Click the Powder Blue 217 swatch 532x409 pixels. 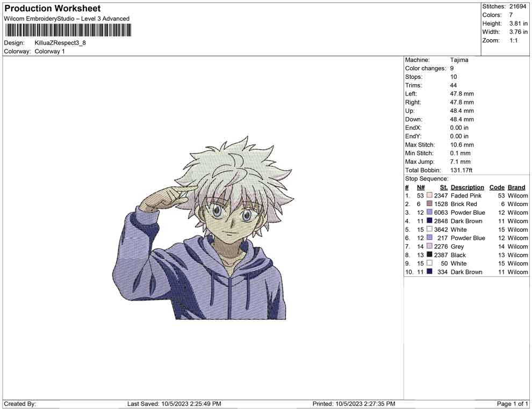429,238
